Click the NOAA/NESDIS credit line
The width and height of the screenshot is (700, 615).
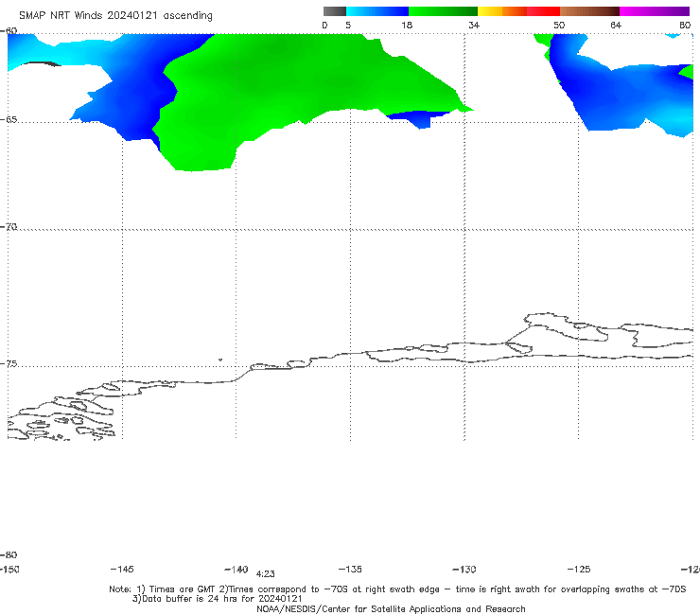pos(391,609)
